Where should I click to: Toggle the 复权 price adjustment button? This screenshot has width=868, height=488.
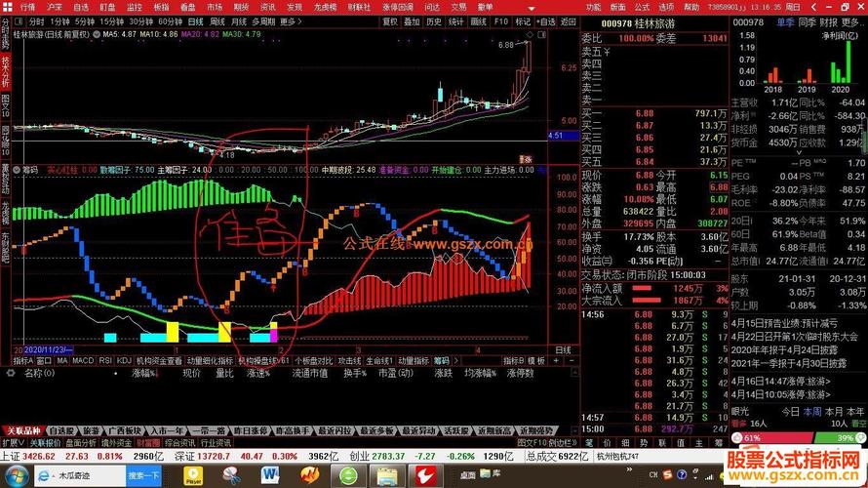point(390,21)
